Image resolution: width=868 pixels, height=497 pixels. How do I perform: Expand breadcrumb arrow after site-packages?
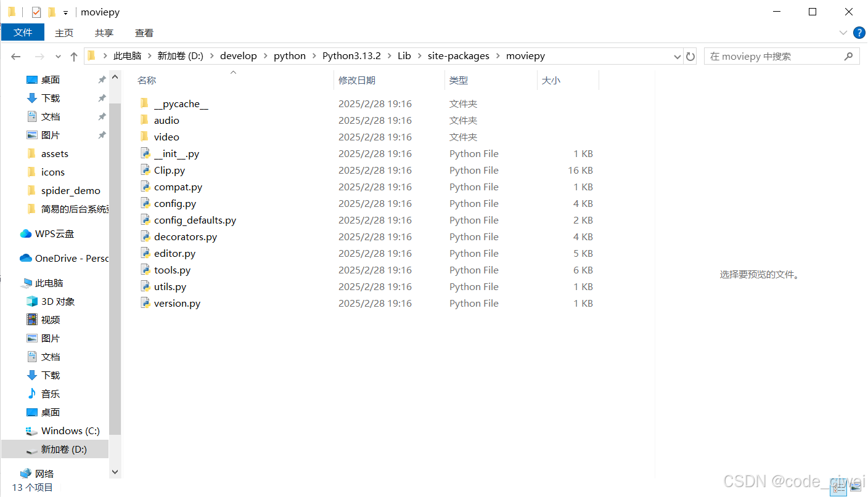(x=497, y=55)
